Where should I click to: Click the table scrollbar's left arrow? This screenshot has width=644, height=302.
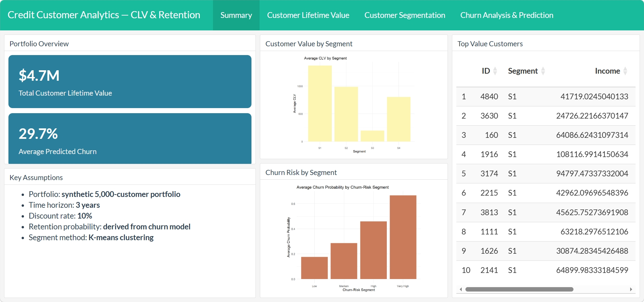(x=461, y=289)
